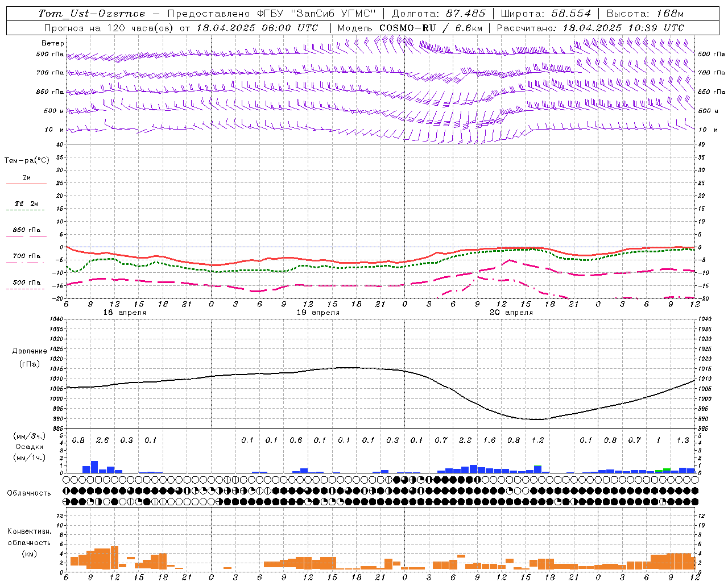The width and height of the screenshot is (728, 582).
Task: Click the 20 апреля date label
Action: [x=511, y=313]
